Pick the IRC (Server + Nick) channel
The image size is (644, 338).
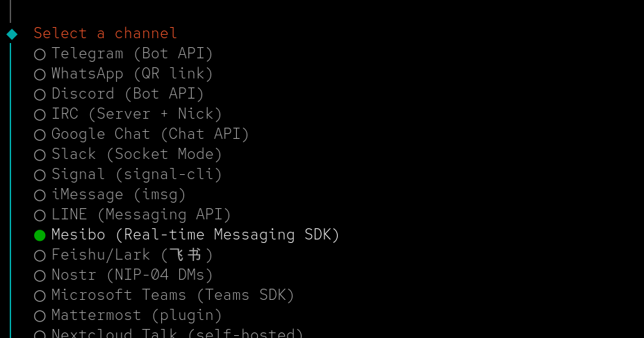(x=40, y=115)
